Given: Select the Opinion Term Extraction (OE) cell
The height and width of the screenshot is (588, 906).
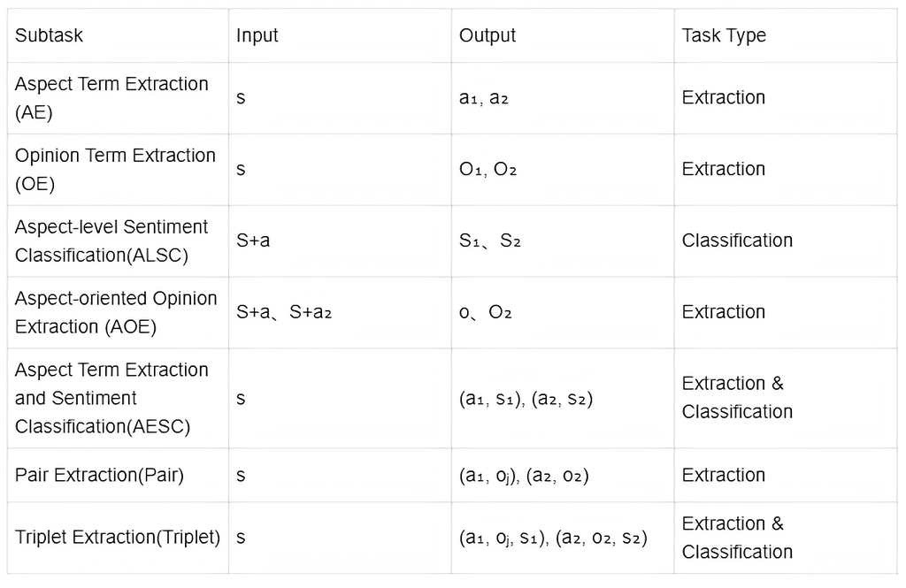Looking at the screenshot, I should point(118,170).
